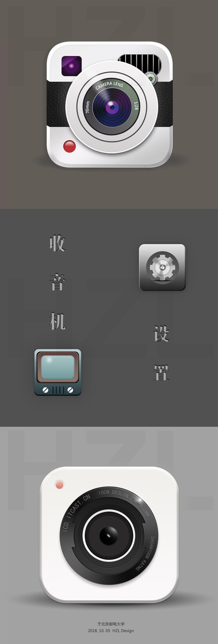Click the bottom white camera icon with black lens
218x644 pixels.
pyautogui.click(x=109, y=534)
